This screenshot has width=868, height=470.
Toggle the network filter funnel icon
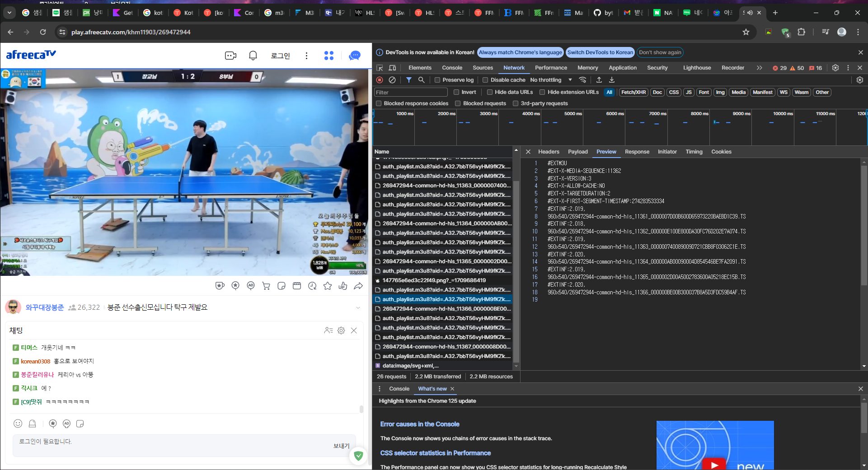tap(408, 80)
